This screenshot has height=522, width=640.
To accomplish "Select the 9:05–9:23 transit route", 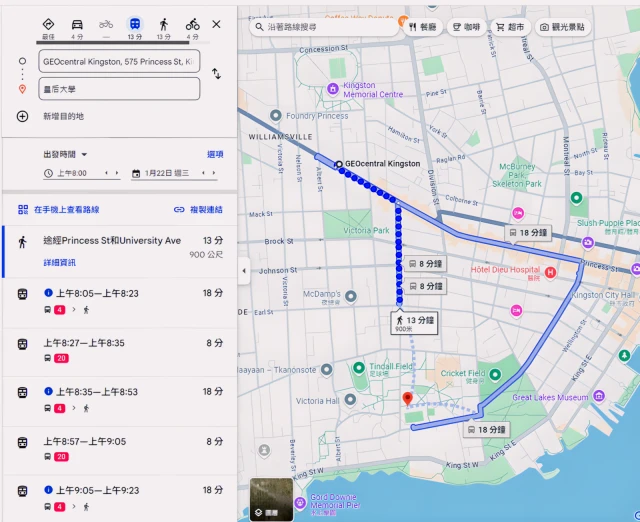I will (120, 499).
